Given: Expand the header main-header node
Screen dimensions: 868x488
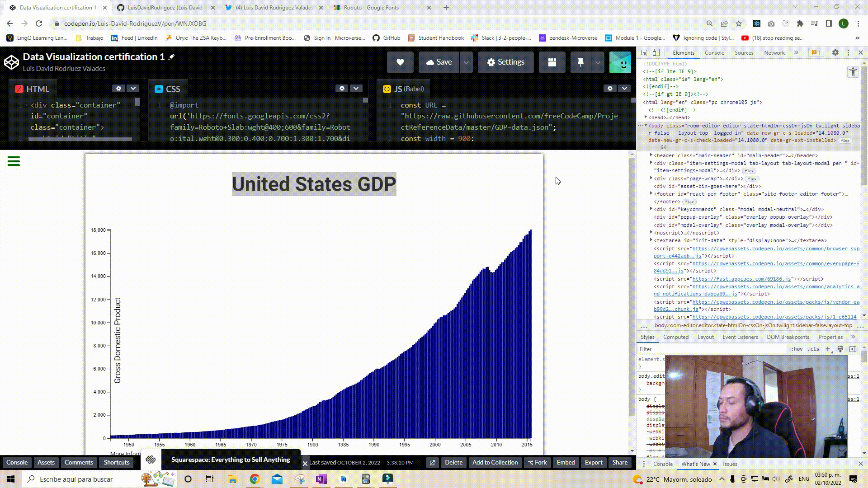Looking at the screenshot, I should pos(651,155).
